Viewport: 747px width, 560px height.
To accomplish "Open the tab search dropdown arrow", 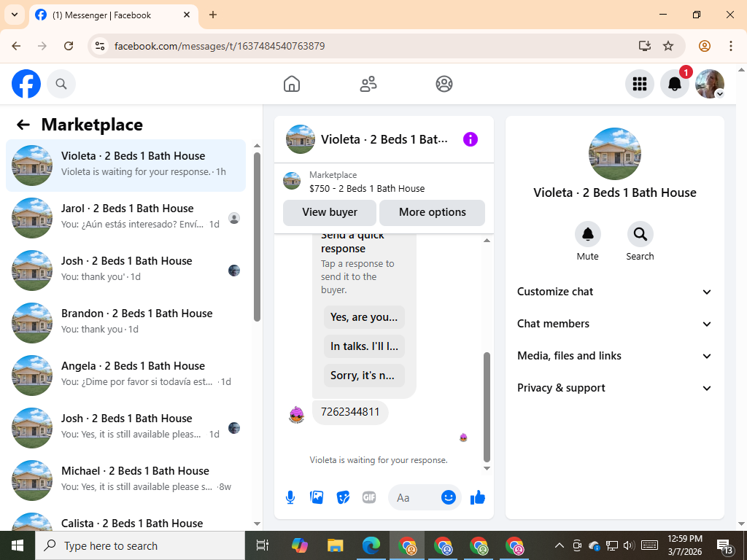I will [15, 15].
